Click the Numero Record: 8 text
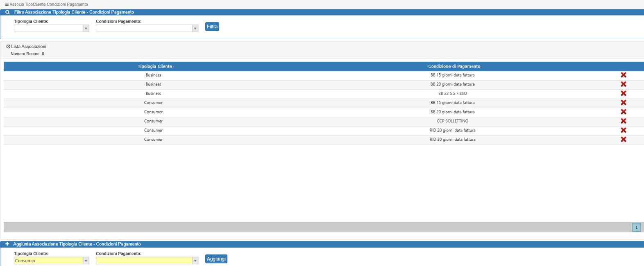The width and height of the screenshot is (644, 266). pos(27,54)
